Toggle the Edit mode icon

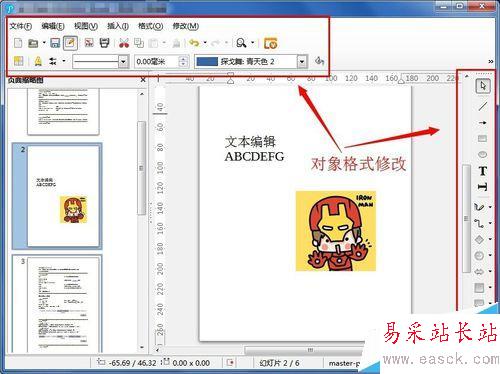point(70,43)
